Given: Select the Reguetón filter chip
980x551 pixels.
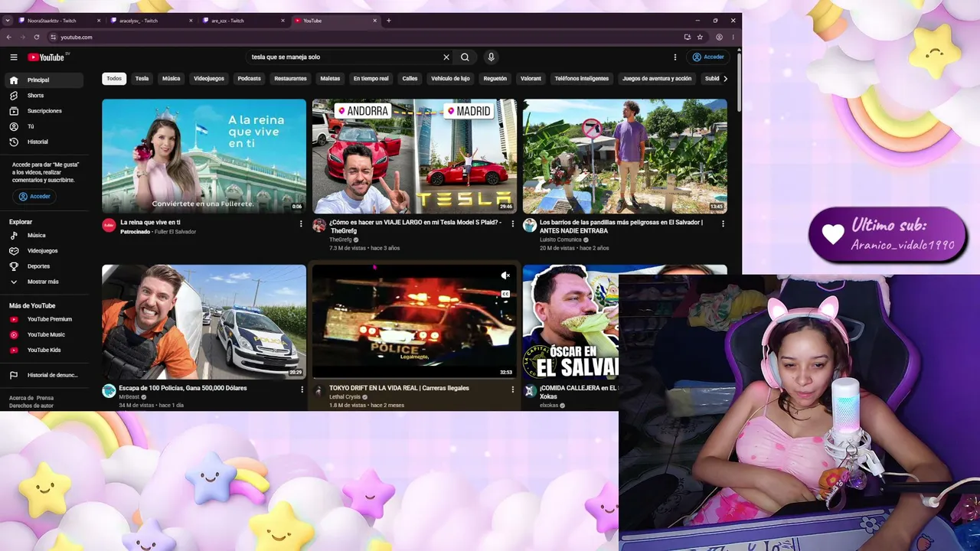Looking at the screenshot, I should pyautogui.click(x=495, y=79).
